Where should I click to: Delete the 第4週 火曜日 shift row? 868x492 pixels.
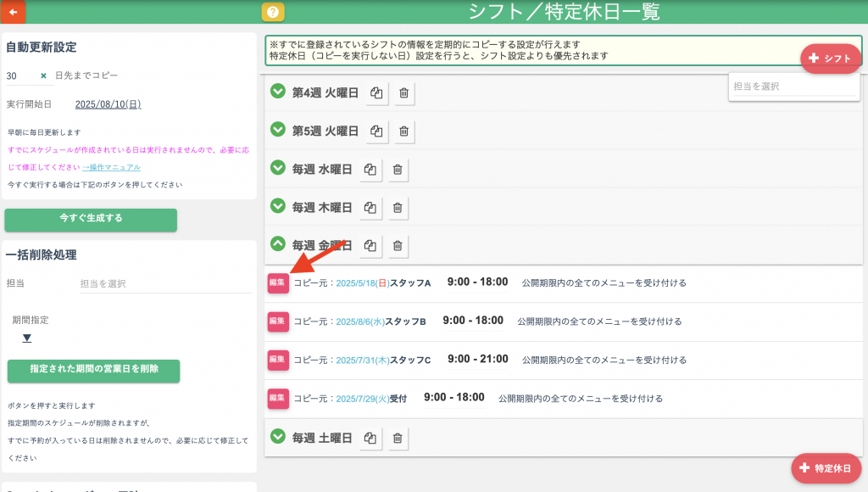pos(404,92)
